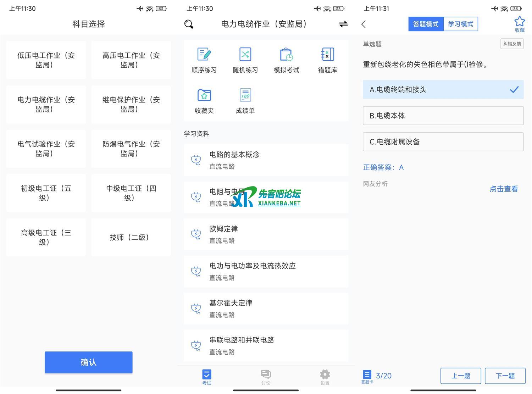Launch 模拟考试 mock exam
The image size is (532, 394).
tap(286, 60)
